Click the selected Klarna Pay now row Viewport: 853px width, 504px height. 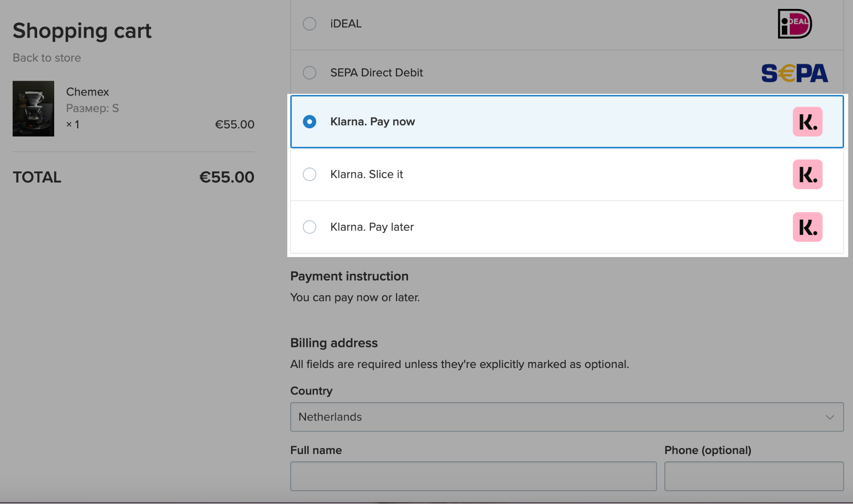(x=469, y=122)
